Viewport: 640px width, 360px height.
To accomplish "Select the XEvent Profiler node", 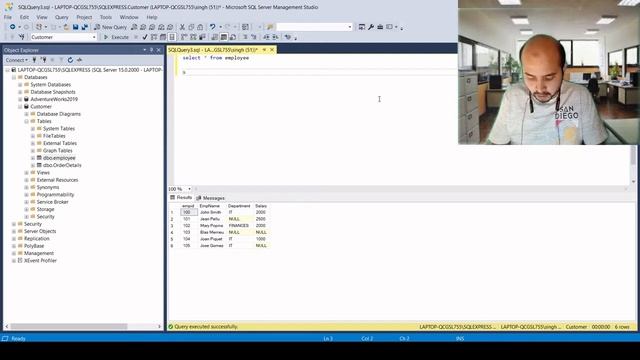I will (40, 261).
